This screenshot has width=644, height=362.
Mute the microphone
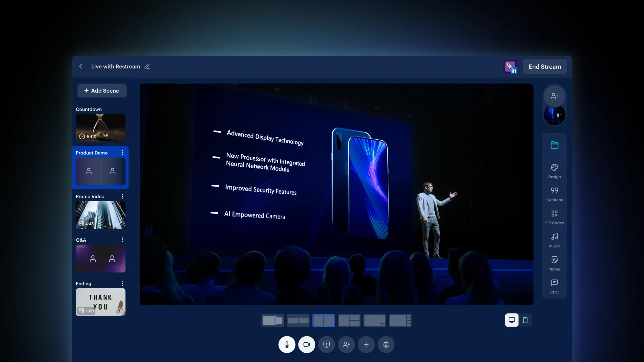click(287, 345)
